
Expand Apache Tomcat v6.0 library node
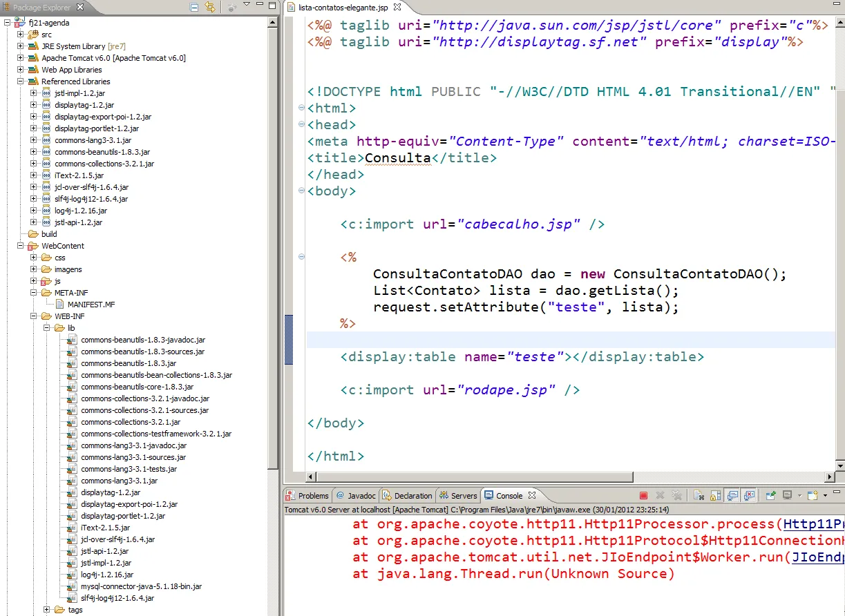point(21,58)
